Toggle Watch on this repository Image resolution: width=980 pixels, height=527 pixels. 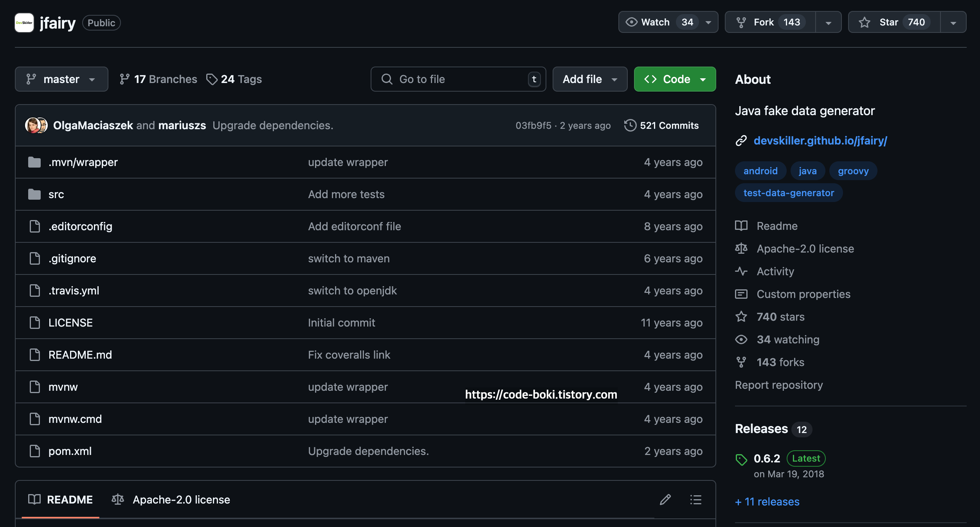coord(661,22)
